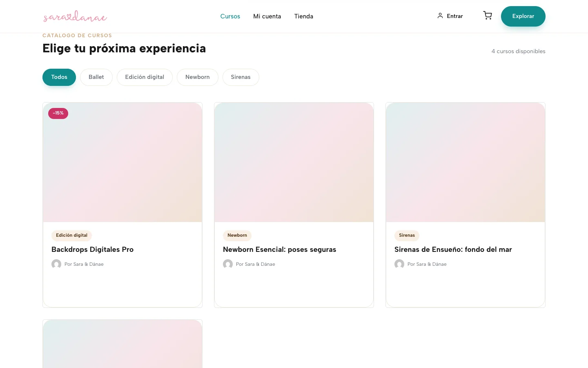Click the Edición digital tag on first card
This screenshot has height=368, width=588.
(71, 236)
